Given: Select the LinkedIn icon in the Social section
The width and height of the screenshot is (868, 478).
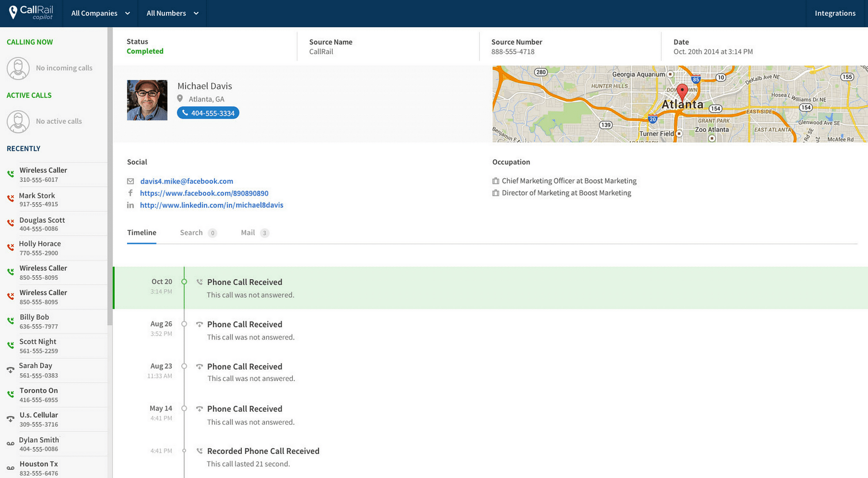Looking at the screenshot, I should tap(130, 205).
